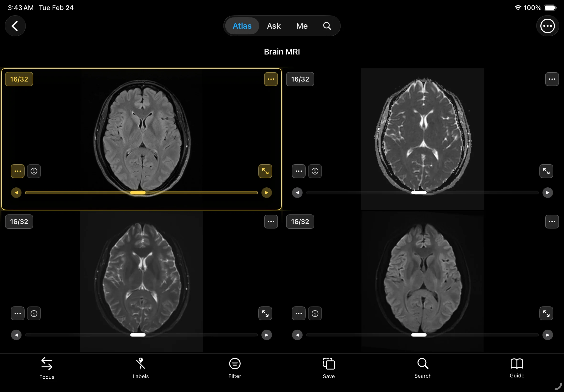Step back one slice in the bottom-right panel
The image size is (564, 392).
click(x=297, y=335)
